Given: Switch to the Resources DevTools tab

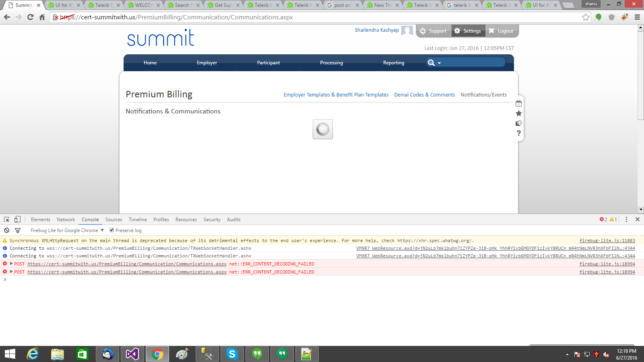Looking at the screenshot, I should click(186, 220).
